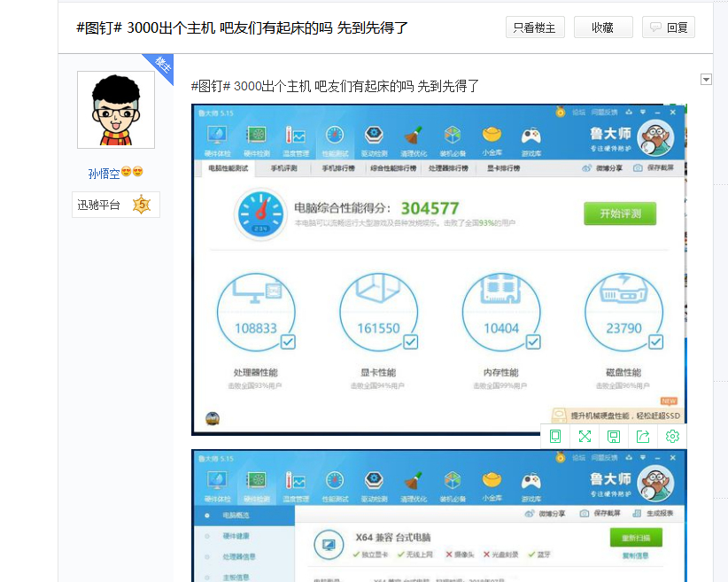The width and height of the screenshot is (728, 582).
Task: Switch to 手机排行榜 tab
Action: 338,168
